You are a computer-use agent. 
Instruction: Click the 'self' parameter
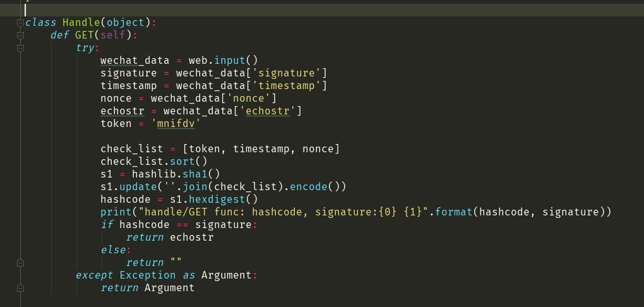tap(113, 35)
